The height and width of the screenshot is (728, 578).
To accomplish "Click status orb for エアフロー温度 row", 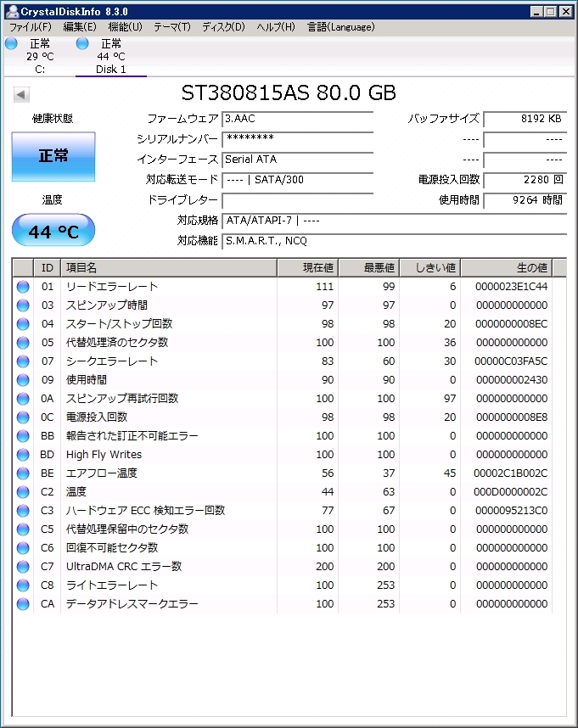I will 23,473.
